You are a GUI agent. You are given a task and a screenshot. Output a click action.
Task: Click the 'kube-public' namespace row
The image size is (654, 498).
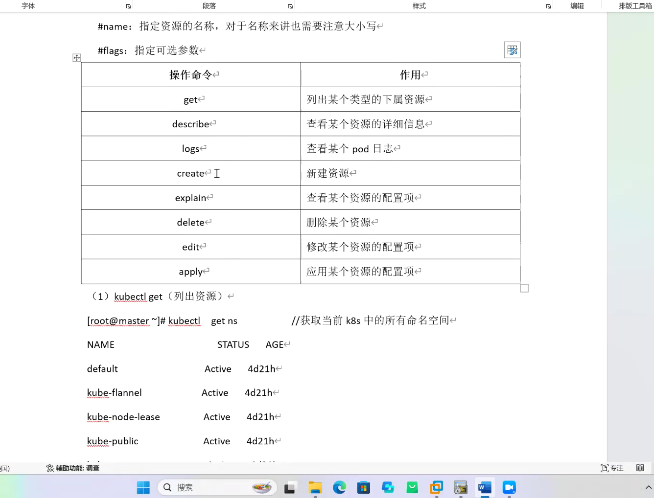[x=184, y=441]
